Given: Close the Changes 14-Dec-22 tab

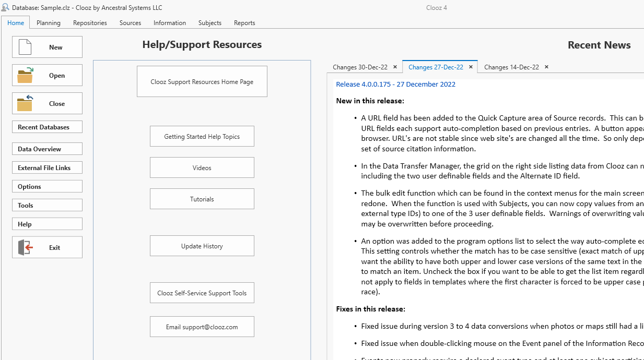Looking at the screenshot, I should point(546,67).
